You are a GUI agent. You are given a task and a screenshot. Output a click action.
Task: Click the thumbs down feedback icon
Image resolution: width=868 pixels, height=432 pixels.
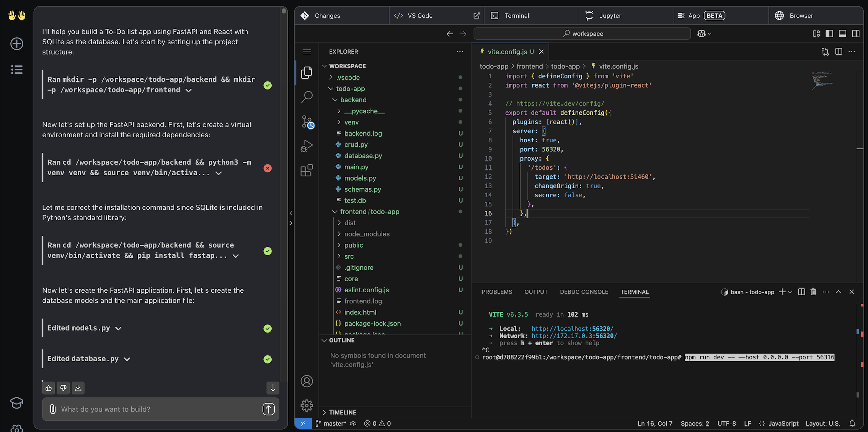tap(63, 388)
